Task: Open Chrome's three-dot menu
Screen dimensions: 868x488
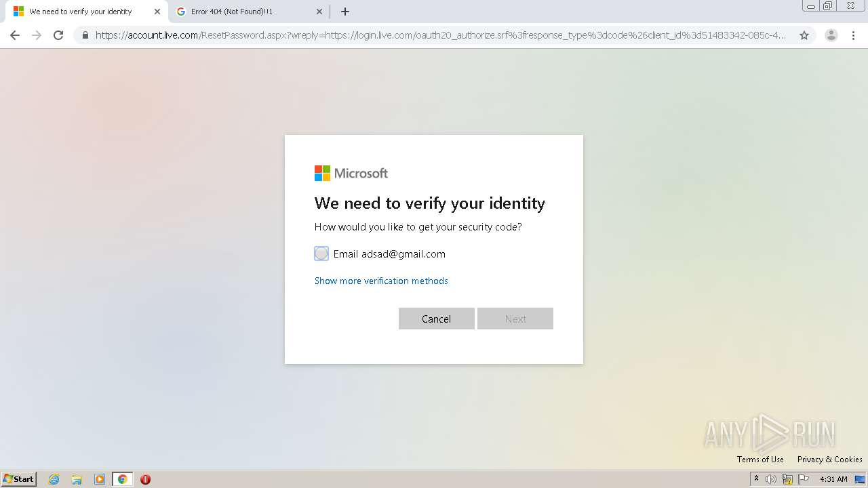Action: coord(854,35)
